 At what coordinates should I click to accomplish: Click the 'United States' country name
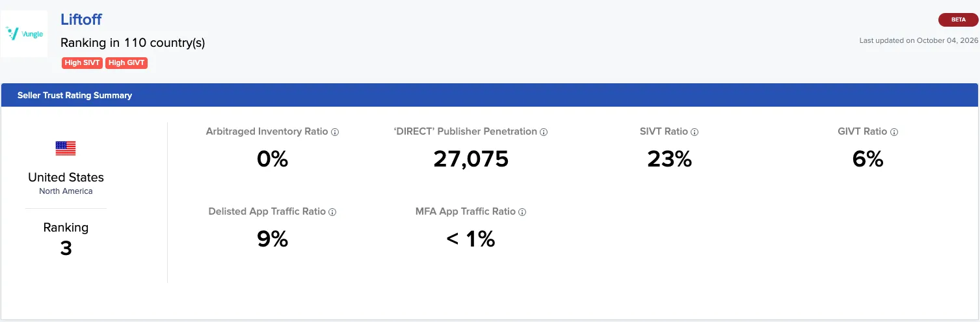66,177
